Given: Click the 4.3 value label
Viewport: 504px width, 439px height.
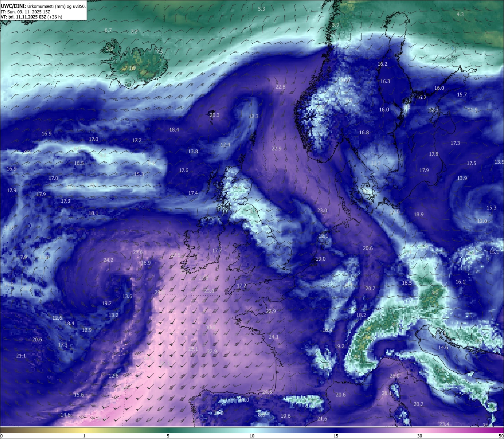Looking at the screenshot, I should [x=460, y=14].
